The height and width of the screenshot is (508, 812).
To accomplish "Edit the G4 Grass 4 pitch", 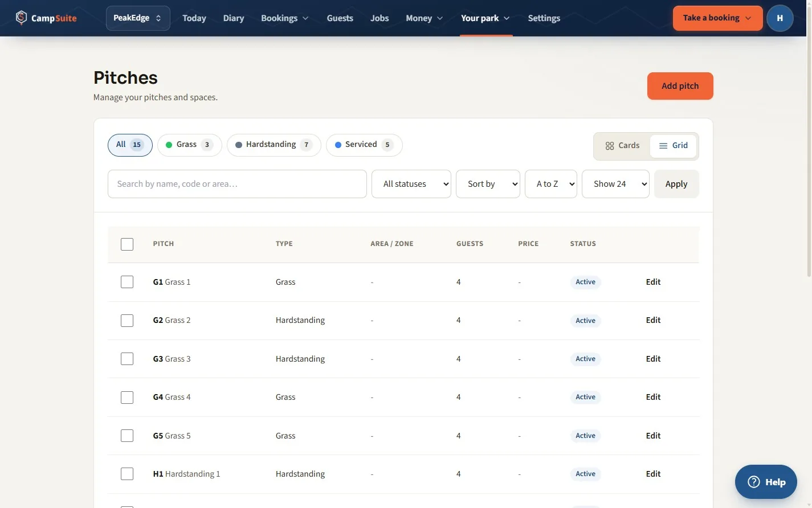I will [653, 397].
